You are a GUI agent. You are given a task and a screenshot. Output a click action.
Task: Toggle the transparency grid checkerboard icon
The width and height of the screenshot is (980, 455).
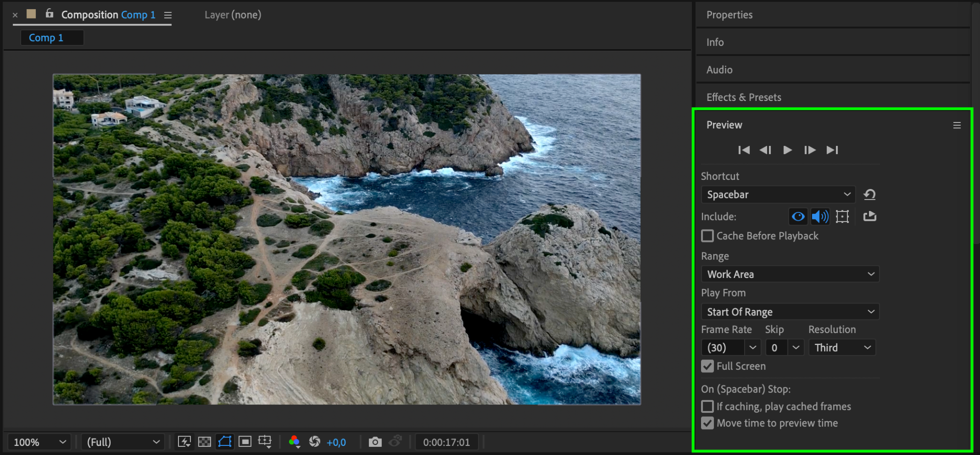204,442
